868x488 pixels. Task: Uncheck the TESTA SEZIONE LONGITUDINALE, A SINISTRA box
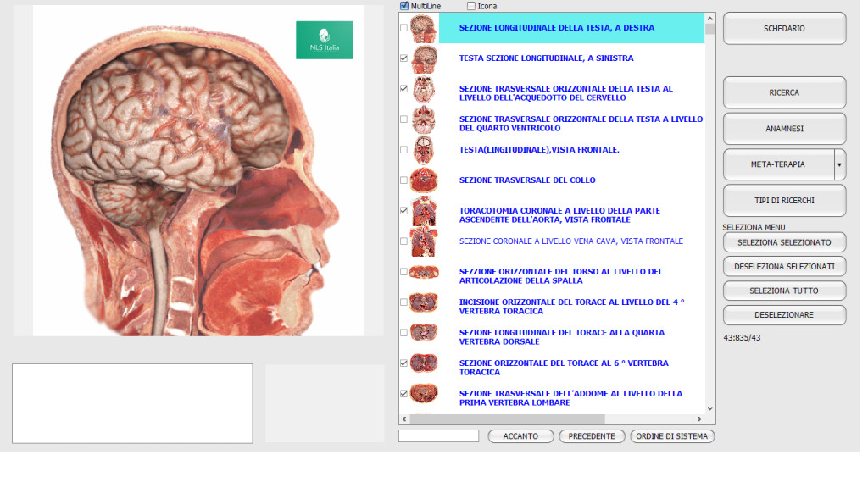point(404,58)
